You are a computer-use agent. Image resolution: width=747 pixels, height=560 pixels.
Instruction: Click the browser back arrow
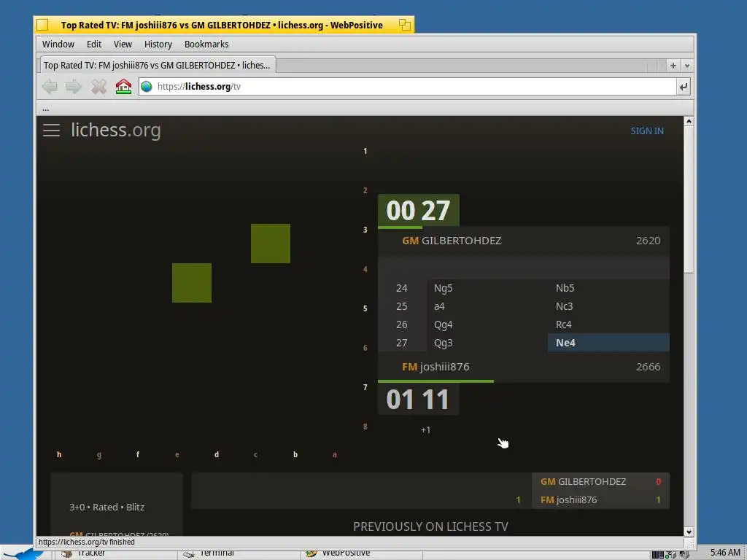50,87
